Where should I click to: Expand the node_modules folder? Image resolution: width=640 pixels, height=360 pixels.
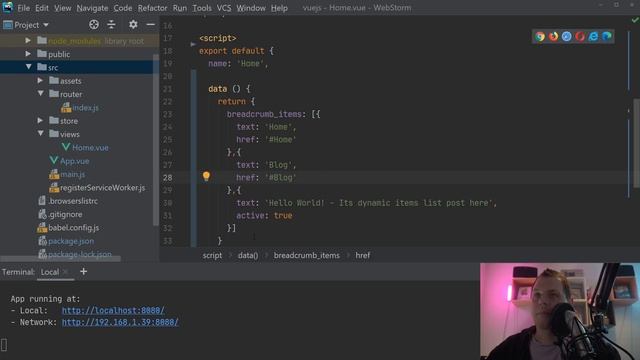28,40
